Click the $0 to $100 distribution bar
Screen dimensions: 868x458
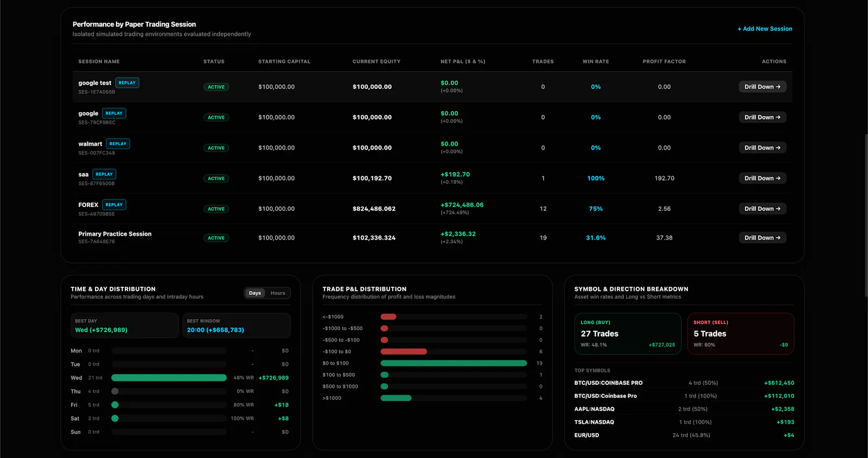[x=454, y=363]
